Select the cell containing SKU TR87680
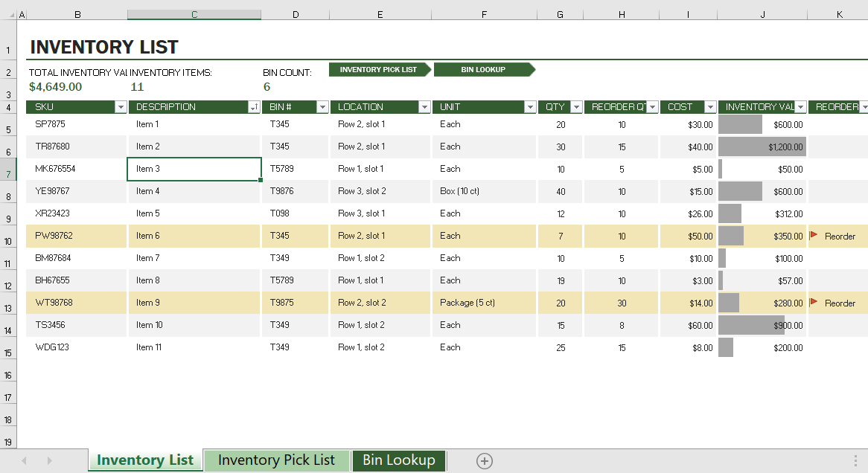Viewport: 868px width, 473px height. coord(77,147)
